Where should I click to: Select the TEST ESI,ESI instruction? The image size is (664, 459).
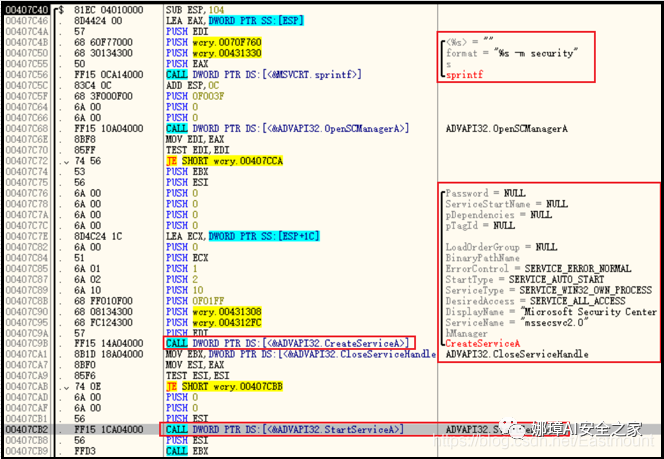point(198,375)
